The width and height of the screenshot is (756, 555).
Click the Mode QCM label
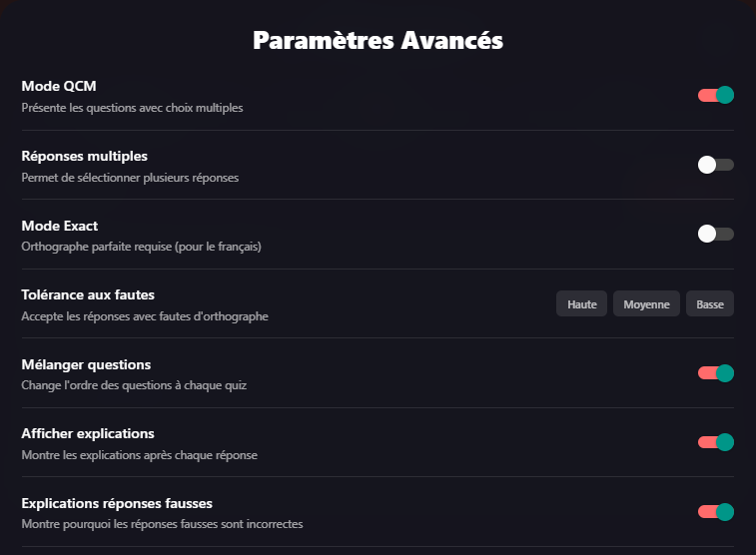pos(59,87)
